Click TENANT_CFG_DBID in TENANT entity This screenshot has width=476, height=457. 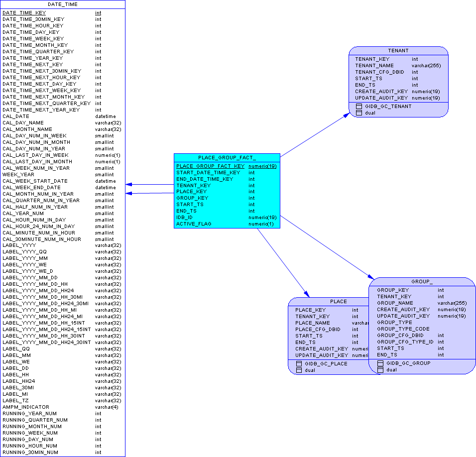[x=379, y=72]
